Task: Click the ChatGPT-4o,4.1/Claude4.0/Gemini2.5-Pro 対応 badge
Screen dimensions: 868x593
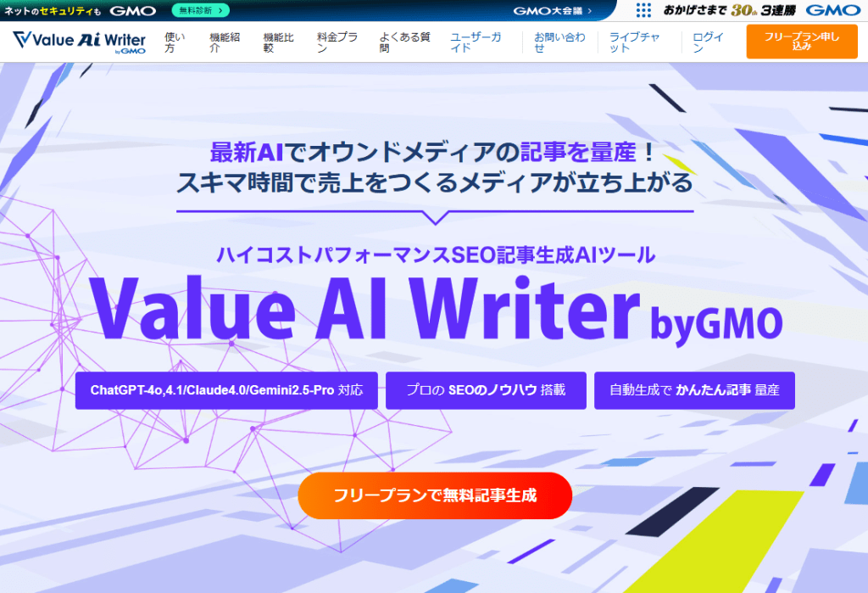Action: [226, 391]
